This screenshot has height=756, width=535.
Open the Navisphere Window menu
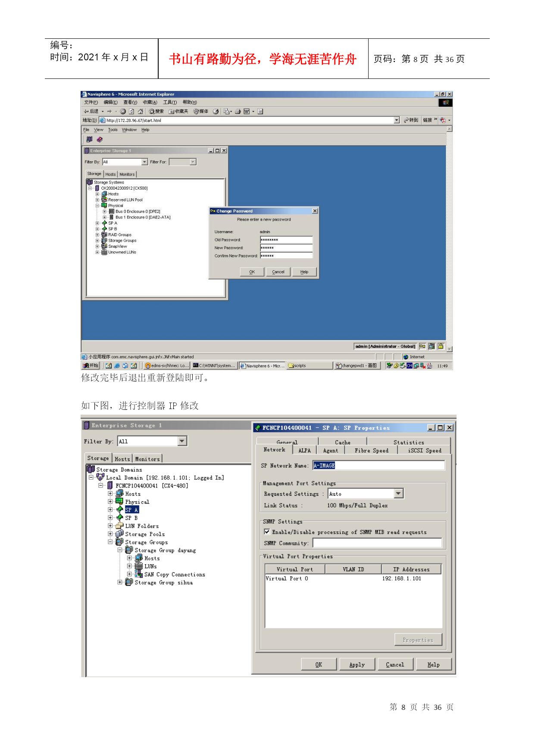[x=129, y=130]
